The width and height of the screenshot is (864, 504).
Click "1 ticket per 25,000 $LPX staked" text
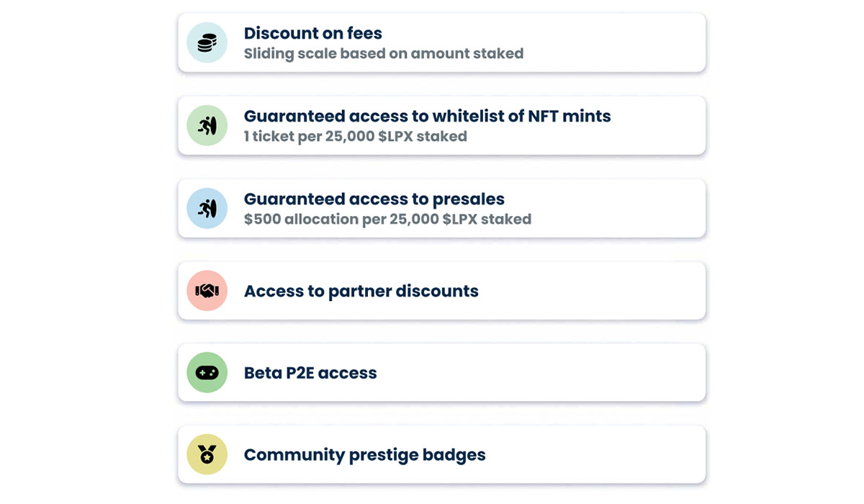coord(355,136)
